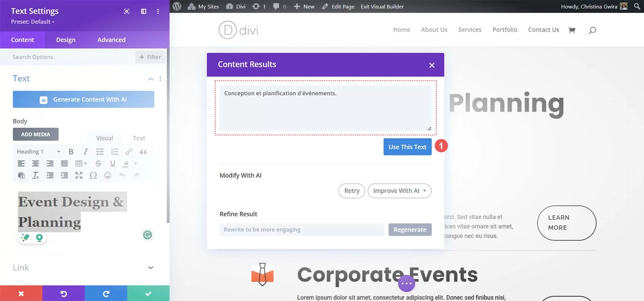Click the ADD MEDIA button
This screenshot has width=644, height=301.
36,134
